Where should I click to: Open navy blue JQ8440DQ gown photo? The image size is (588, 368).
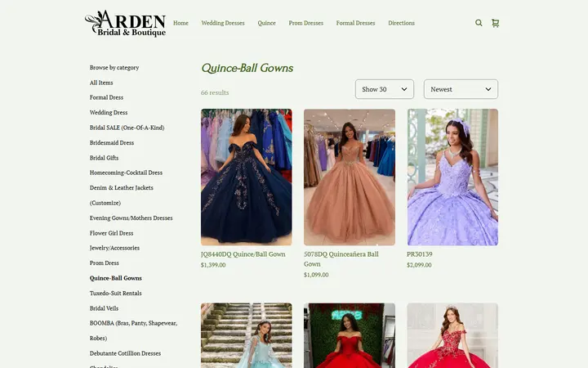point(247,177)
